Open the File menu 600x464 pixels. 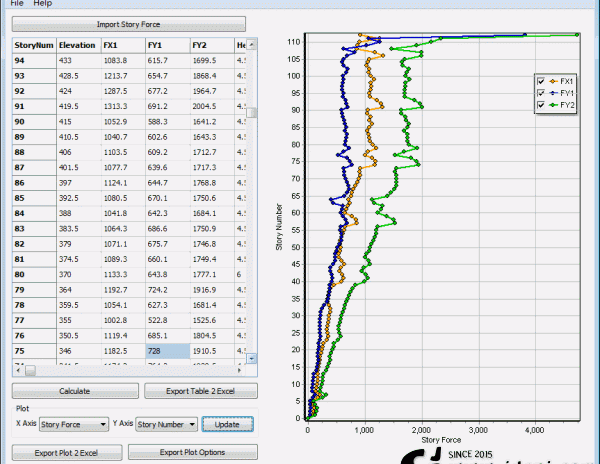point(17,4)
